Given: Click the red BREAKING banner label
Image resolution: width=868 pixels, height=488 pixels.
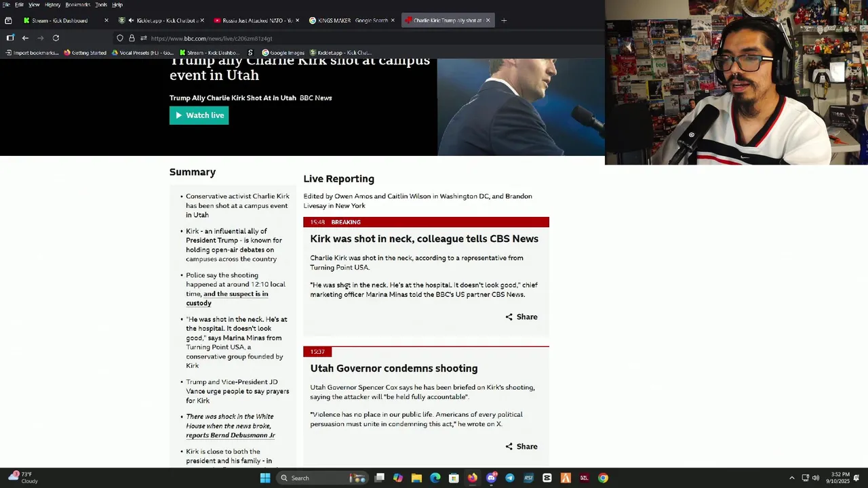Looking at the screenshot, I should (346, 222).
